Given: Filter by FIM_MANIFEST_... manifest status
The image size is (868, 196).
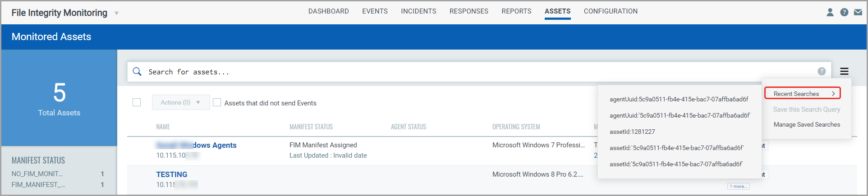Looking at the screenshot, I should pos(38,184).
